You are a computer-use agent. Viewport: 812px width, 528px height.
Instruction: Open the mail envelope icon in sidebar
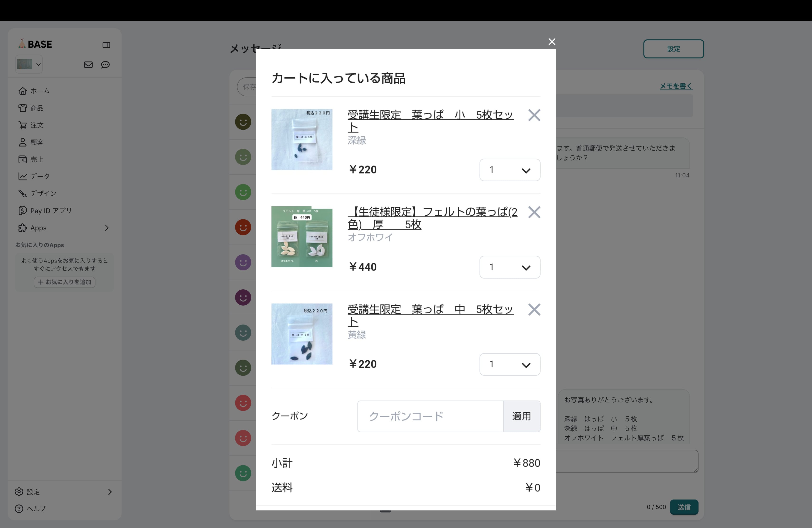click(x=88, y=65)
